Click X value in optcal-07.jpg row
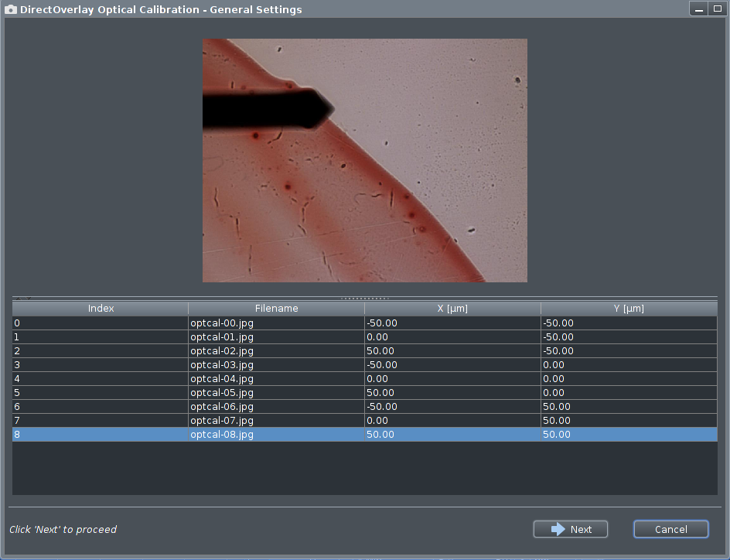 point(452,421)
